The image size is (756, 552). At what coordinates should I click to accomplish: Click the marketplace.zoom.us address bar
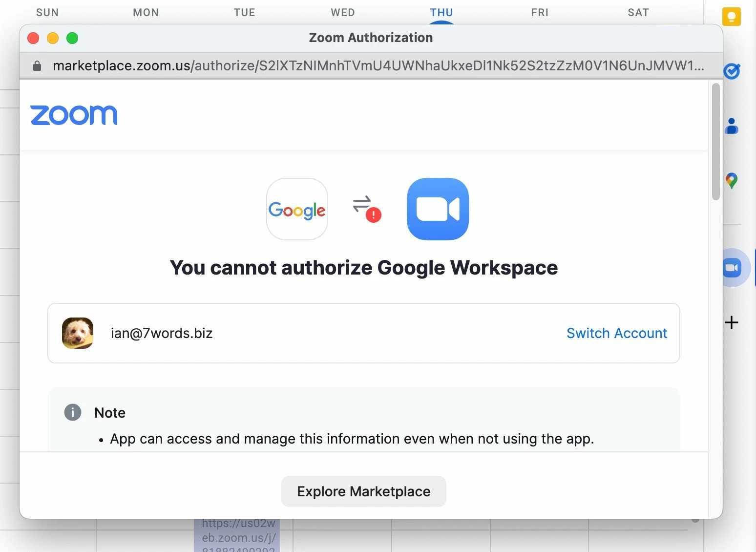coord(371,65)
